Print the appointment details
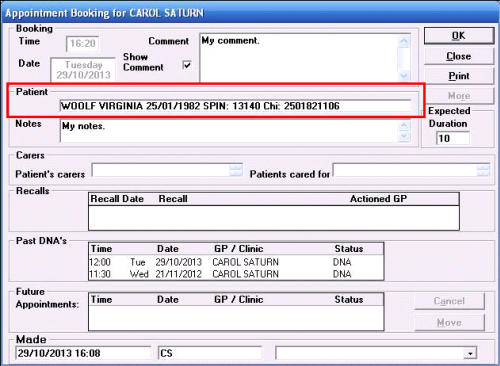 click(x=459, y=76)
